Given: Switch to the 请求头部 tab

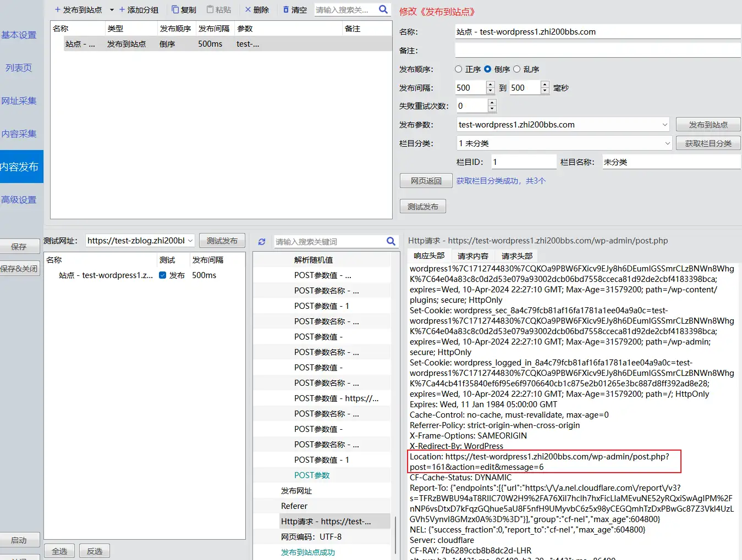Looking at the screenshot, I should coord(517,256).
